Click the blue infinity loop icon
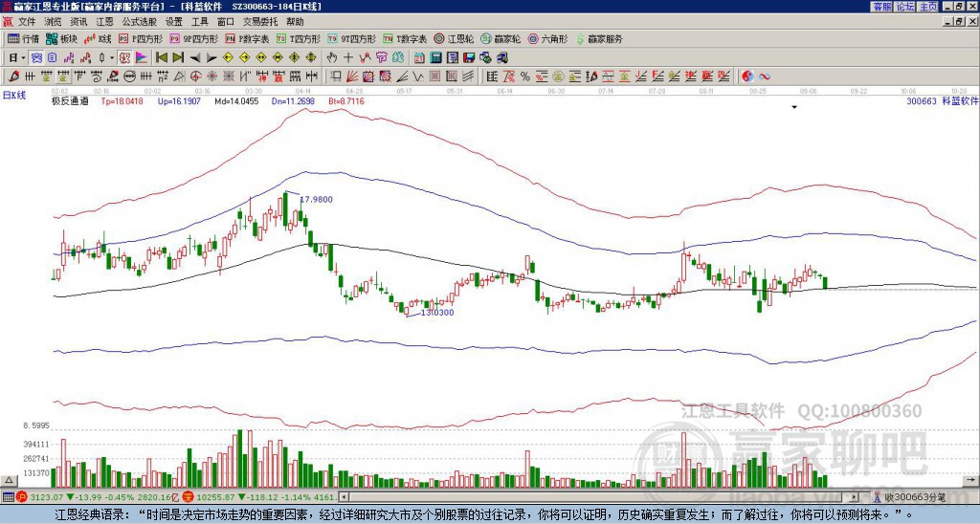 [765, 76]
